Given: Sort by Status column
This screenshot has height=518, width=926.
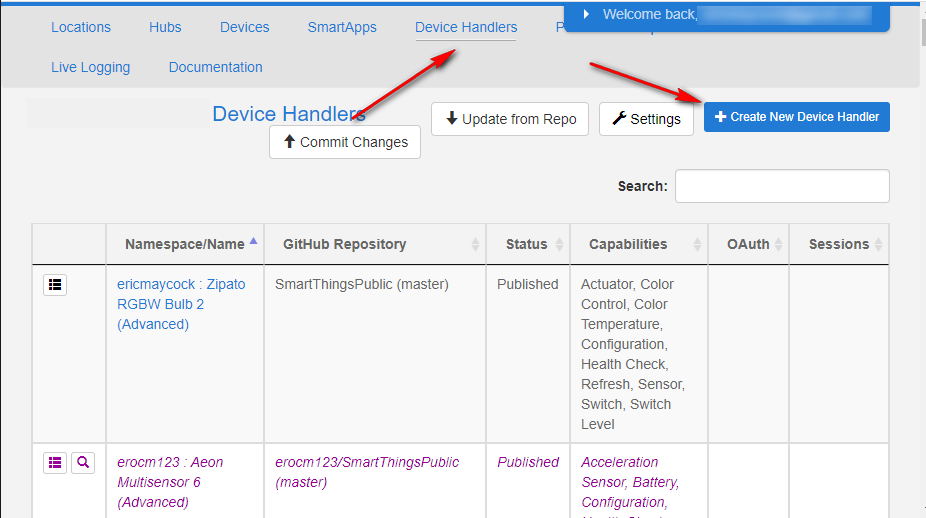Looking at the screenshot, I should coord(526,244).
